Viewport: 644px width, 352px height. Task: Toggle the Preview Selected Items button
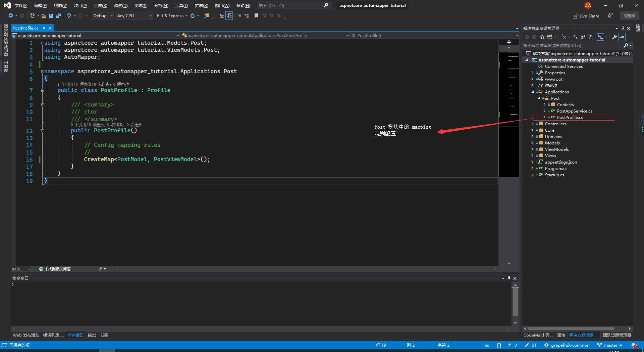(622, 37)
